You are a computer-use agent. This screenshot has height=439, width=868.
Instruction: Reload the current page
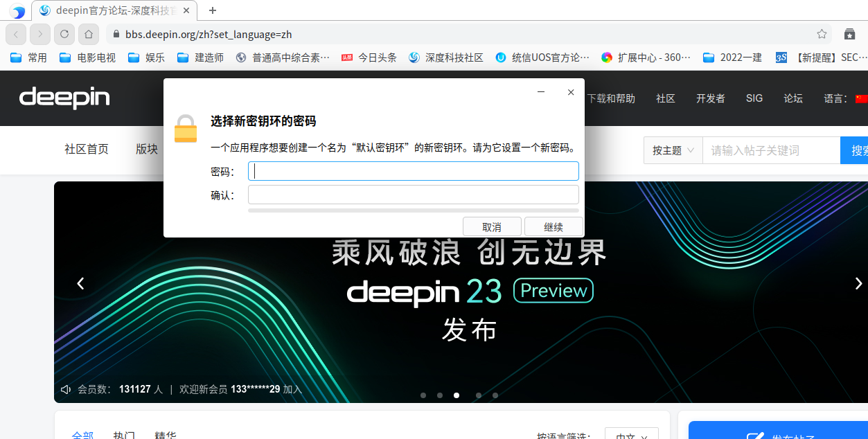[x=64, y=34]
